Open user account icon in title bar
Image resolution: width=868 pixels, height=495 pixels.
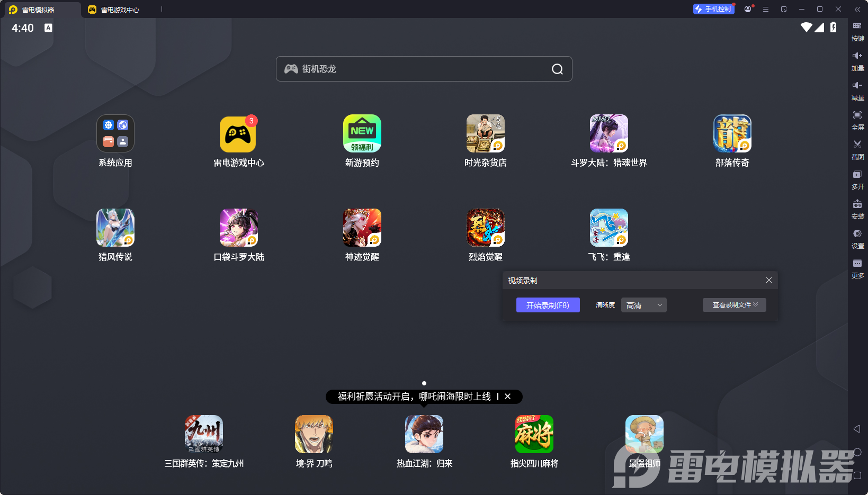click(x=748, y=9)
